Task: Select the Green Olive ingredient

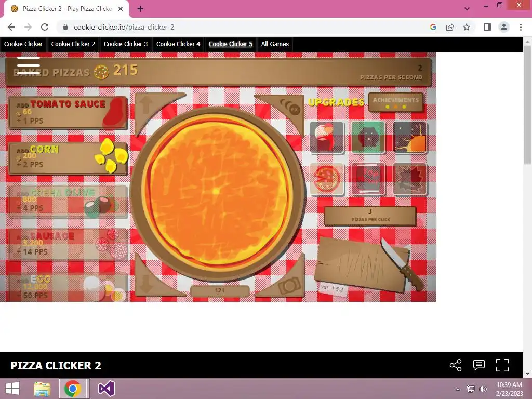Action: point(68,202)
